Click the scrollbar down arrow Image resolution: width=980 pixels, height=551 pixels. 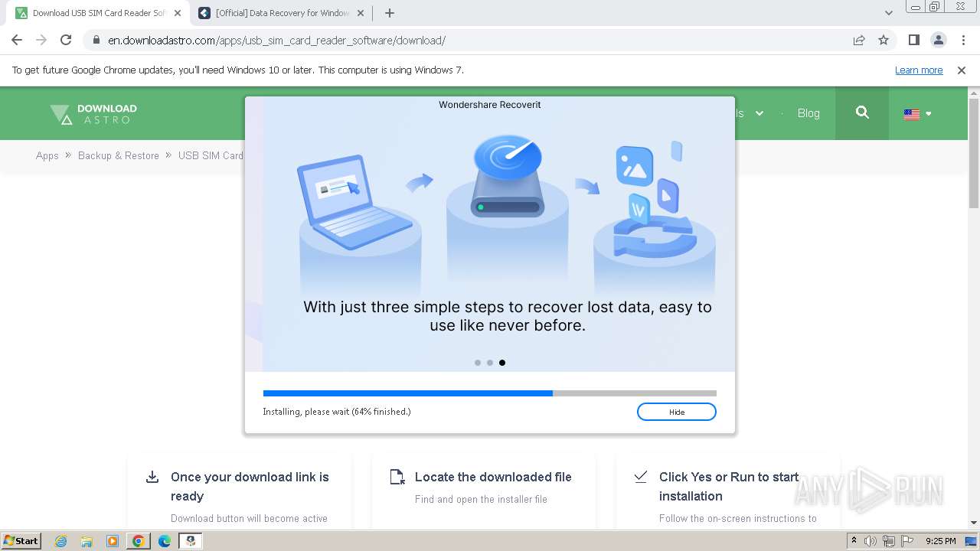[x=974, y=523]
